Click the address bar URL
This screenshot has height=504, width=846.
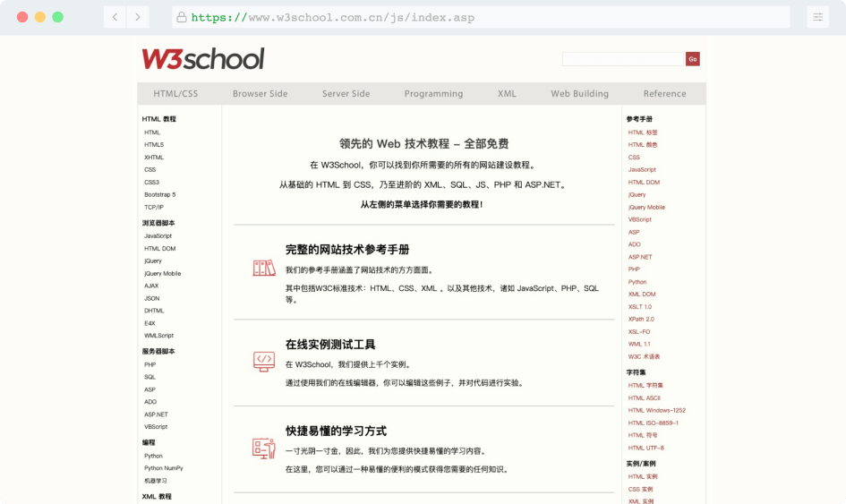333,17
